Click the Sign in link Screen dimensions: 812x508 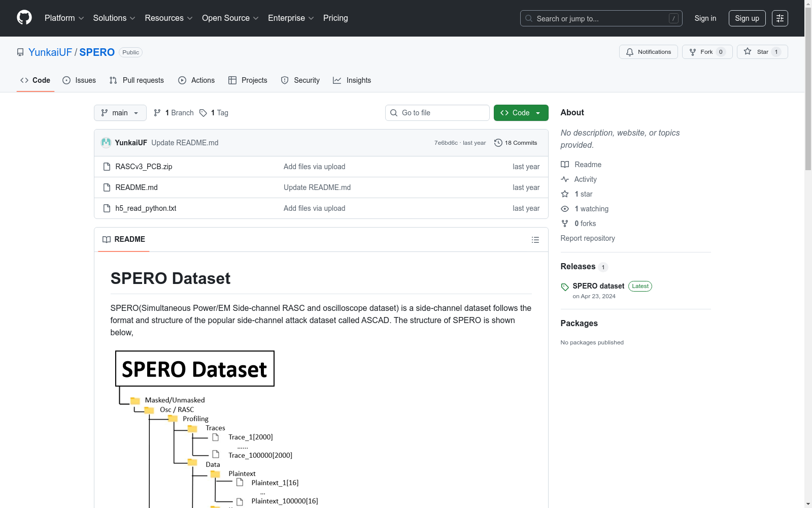[705, 18]
